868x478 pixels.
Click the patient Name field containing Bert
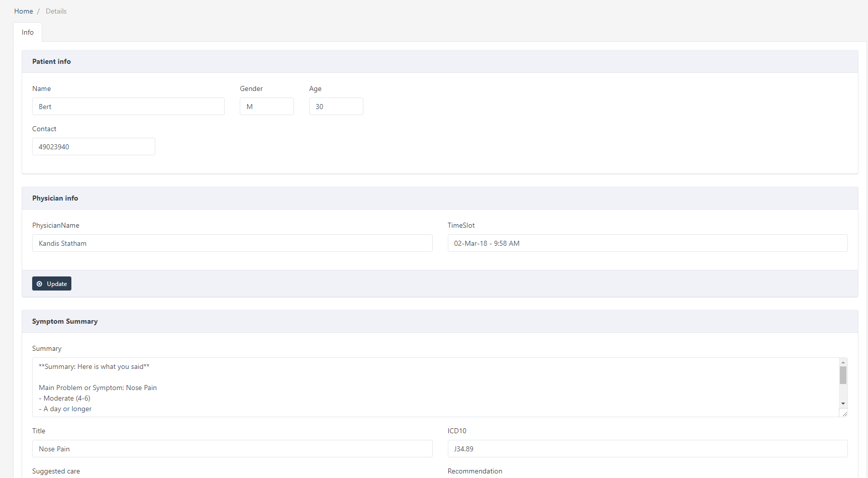tap(128, 107)
